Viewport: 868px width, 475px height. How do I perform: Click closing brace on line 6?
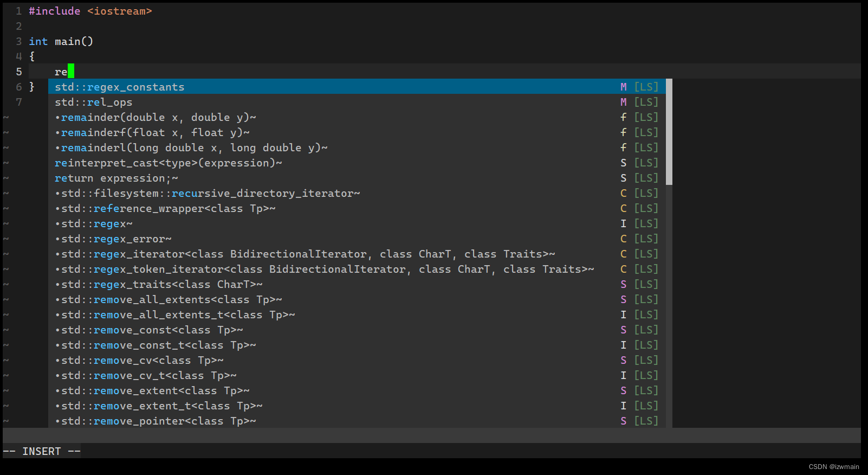32,87
